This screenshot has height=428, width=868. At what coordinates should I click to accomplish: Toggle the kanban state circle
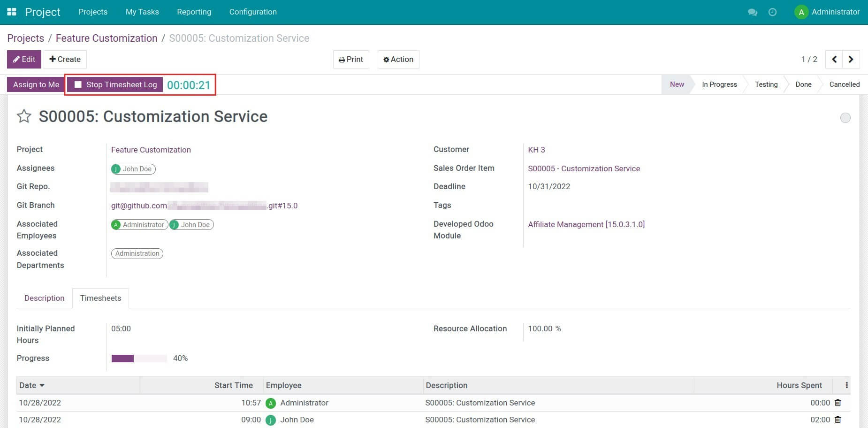click(845, 118)
